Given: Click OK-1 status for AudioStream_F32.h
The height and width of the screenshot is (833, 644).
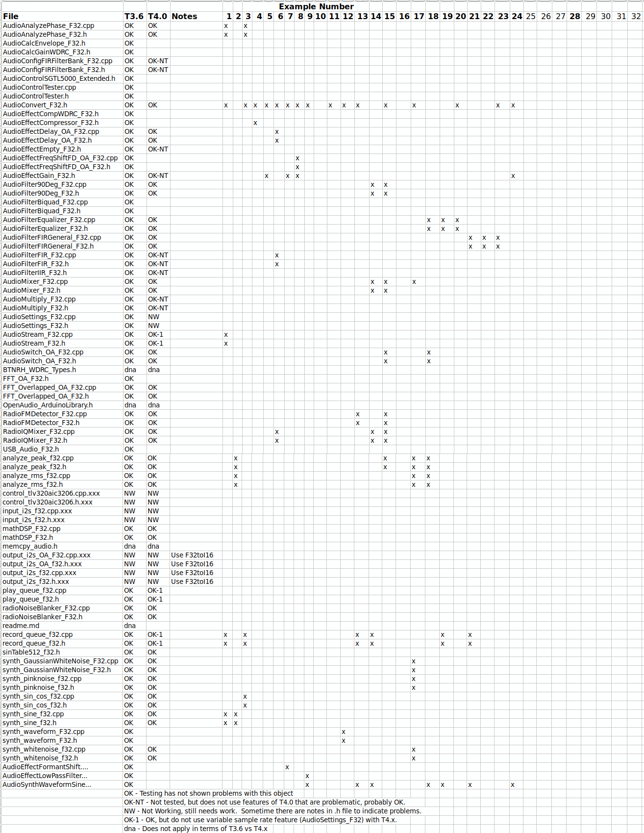Looking at the screenshot, I should point(158,343).
